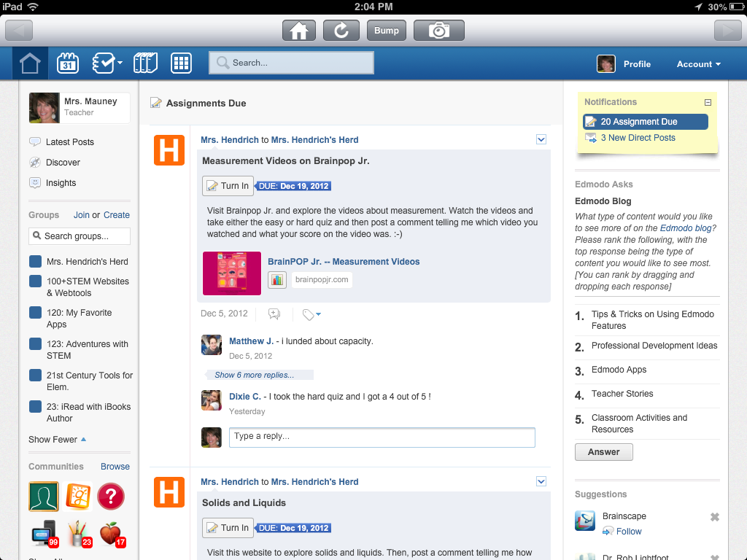Open the tag dropdown under the post

(x=311, y=314)
